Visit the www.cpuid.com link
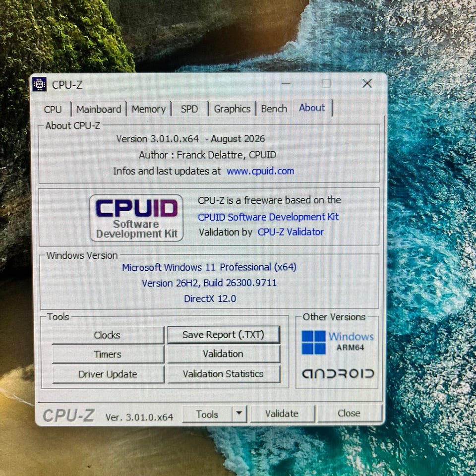Image resolution: width=476 pixels, height=476 pixels. [x=260, y=171]
